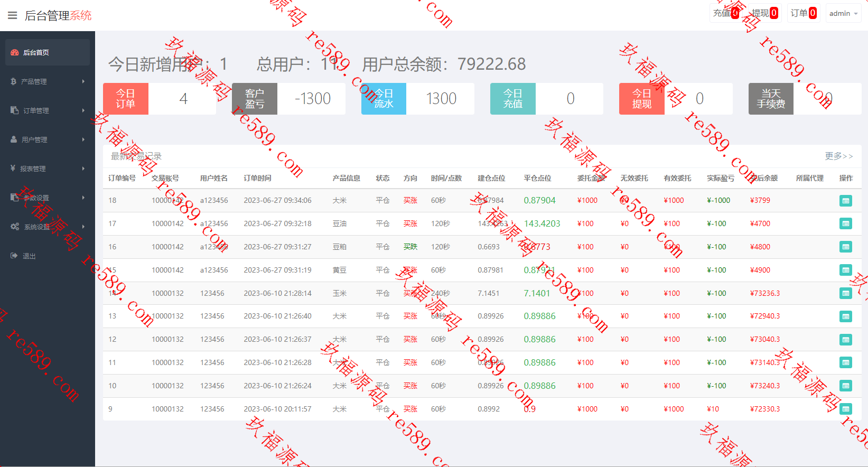Open the 后台首页 dashboard menu item
The image size is (868, 467).
click(x=48, y=52)
